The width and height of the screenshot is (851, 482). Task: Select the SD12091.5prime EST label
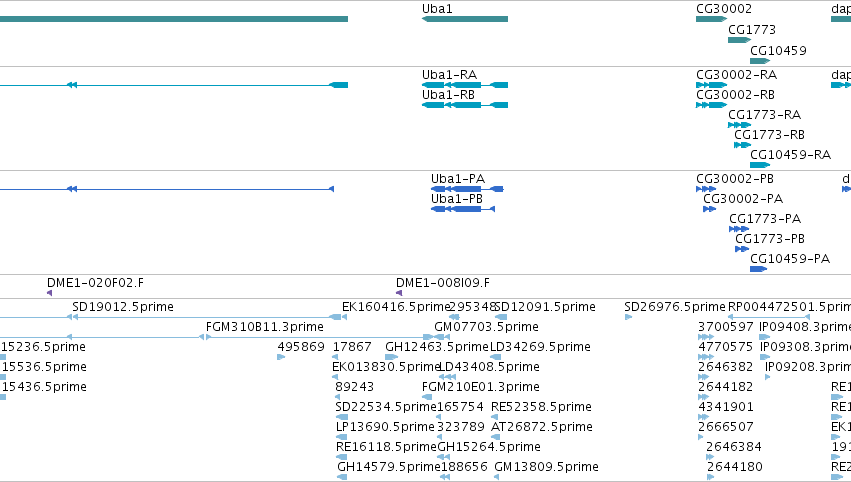(x=545, y=307)
